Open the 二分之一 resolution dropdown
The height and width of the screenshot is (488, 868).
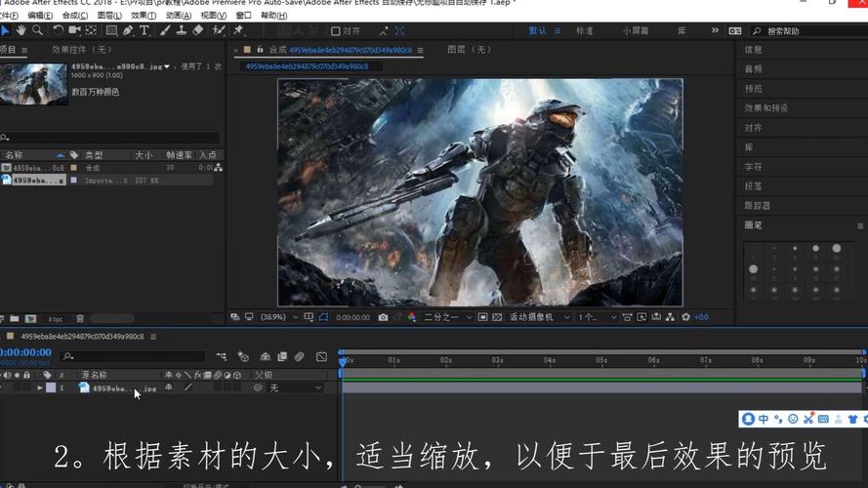pos(448,317)
